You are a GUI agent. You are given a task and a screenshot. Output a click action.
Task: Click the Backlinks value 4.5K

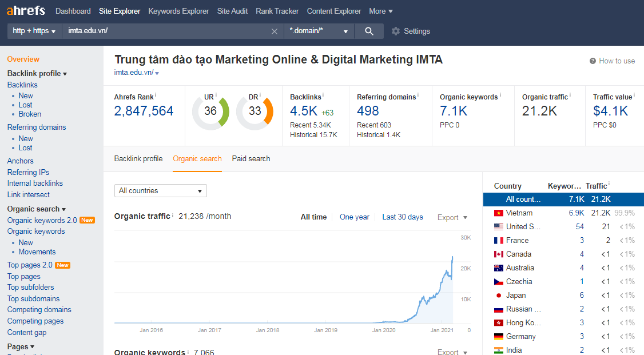304,111
